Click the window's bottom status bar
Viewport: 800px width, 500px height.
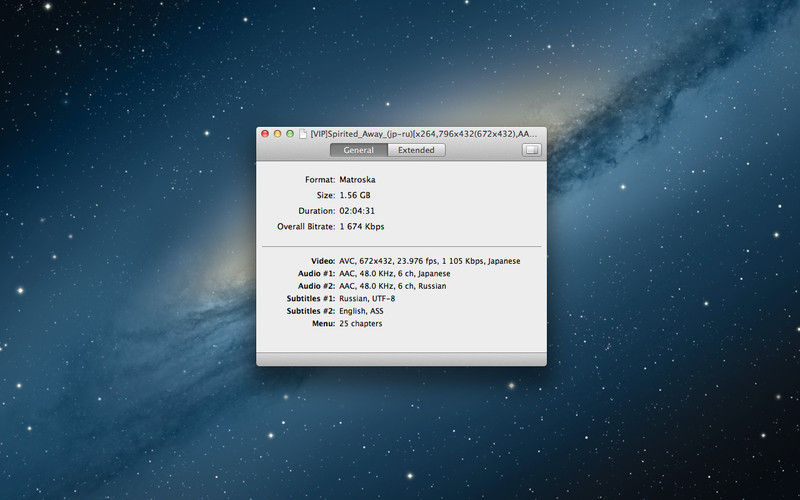click(x=401, y=359)
